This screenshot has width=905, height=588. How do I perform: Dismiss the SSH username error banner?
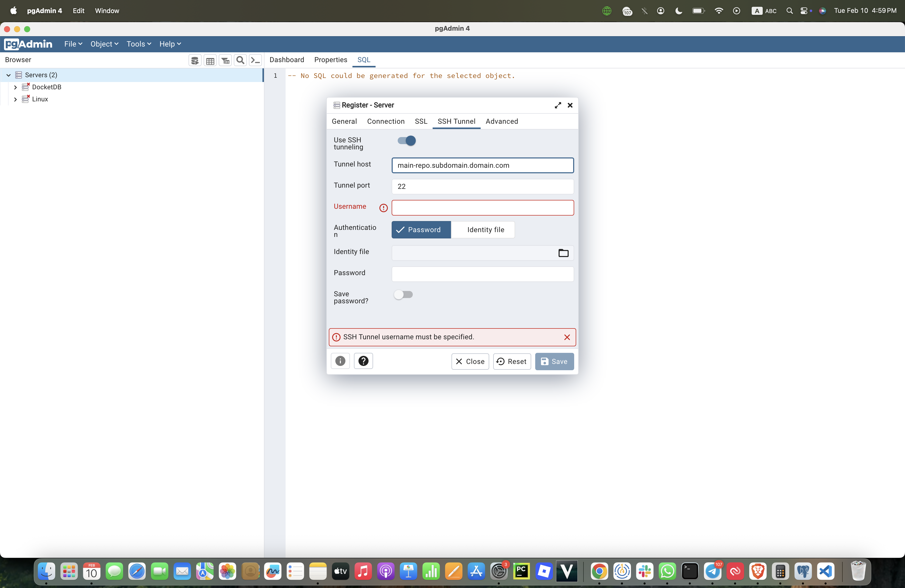coord(567,337)
